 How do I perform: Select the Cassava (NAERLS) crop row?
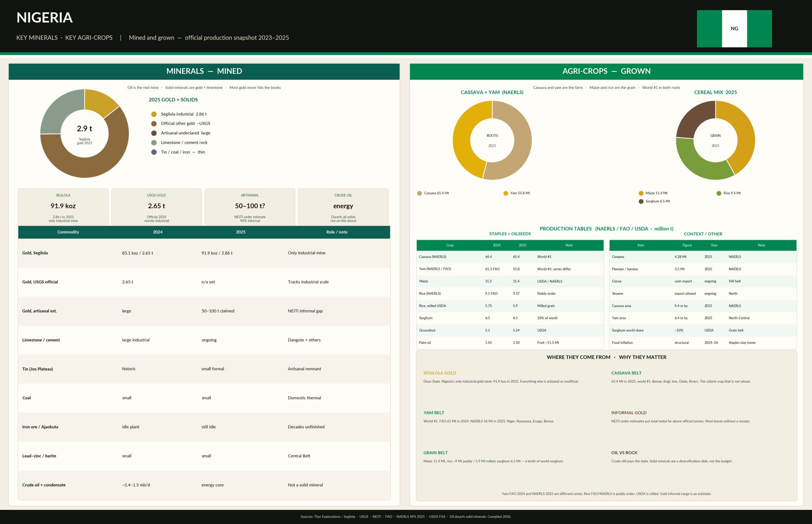[x=510, y=257]
